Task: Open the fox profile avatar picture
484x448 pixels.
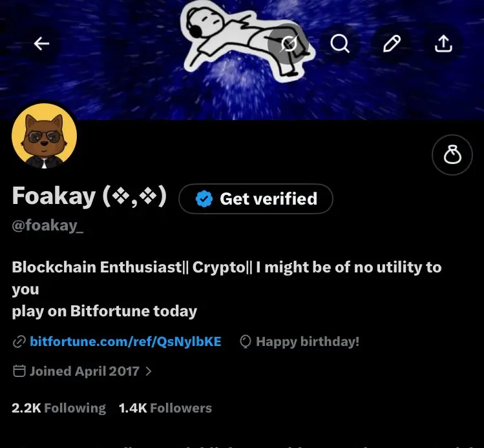Action: [x=45, y=136]
